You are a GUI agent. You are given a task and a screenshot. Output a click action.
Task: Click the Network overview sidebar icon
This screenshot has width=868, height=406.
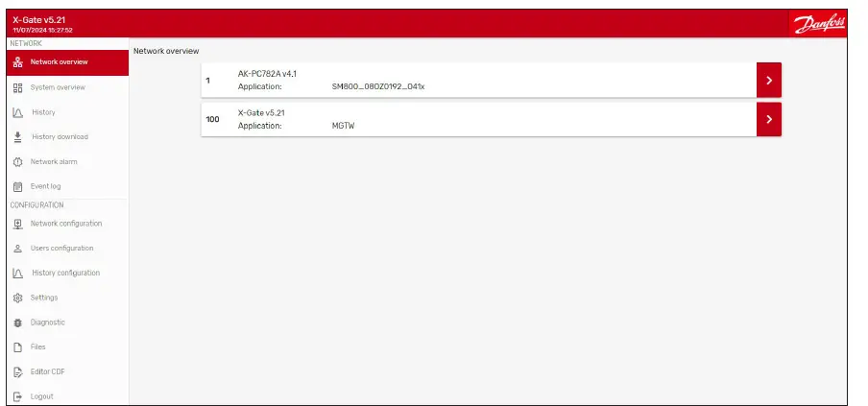coord(17,62)
